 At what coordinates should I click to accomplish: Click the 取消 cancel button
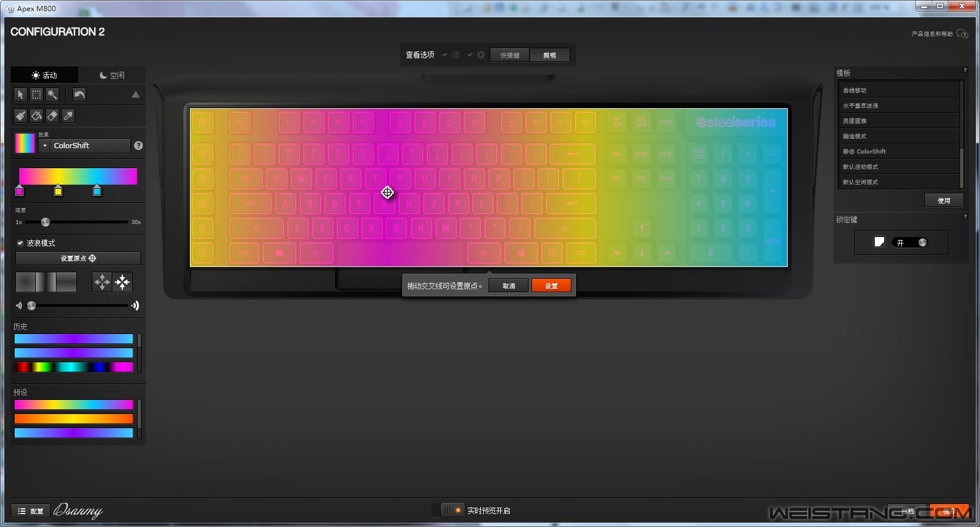[x=509, y=286]
